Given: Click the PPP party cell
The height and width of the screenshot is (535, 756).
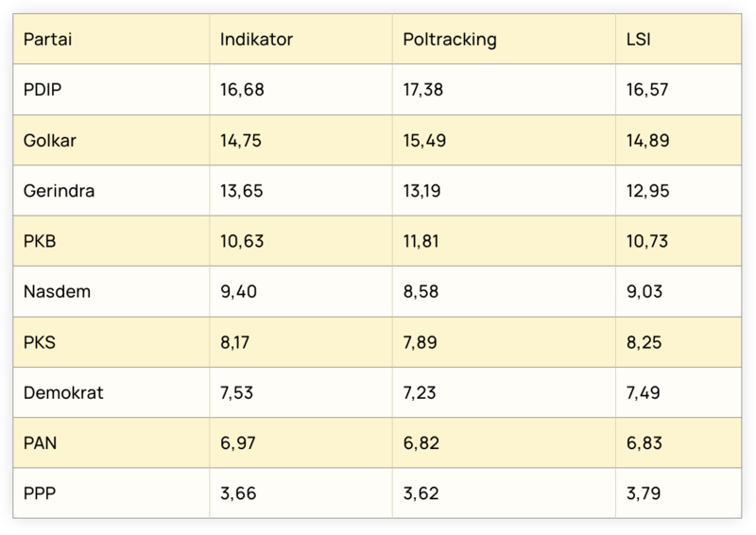Looking at the screenshot, I should 40,493.
